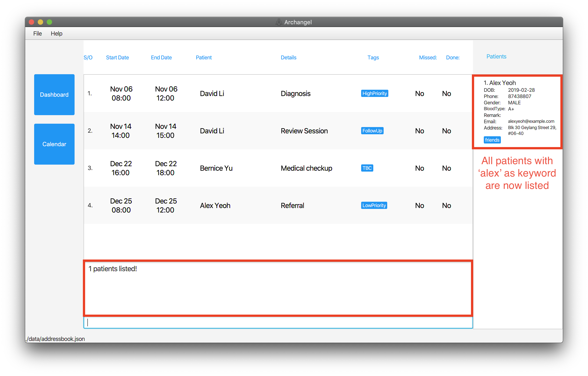Click the Patient column header
Image resolution: width=588 pixels, height=376 pixels.
click(x=204, y=57)
